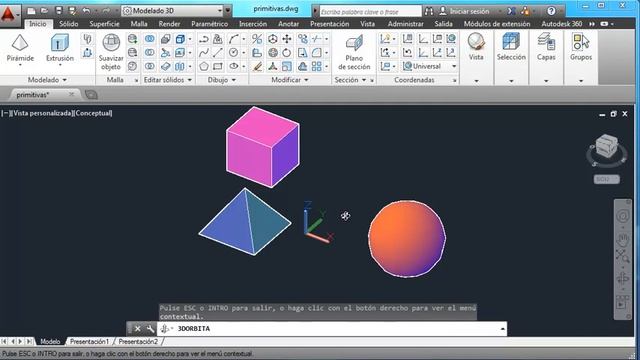This screenshot has height=360, width=640.
Task: Click the search keyword input field
Action: click(370, 12)
